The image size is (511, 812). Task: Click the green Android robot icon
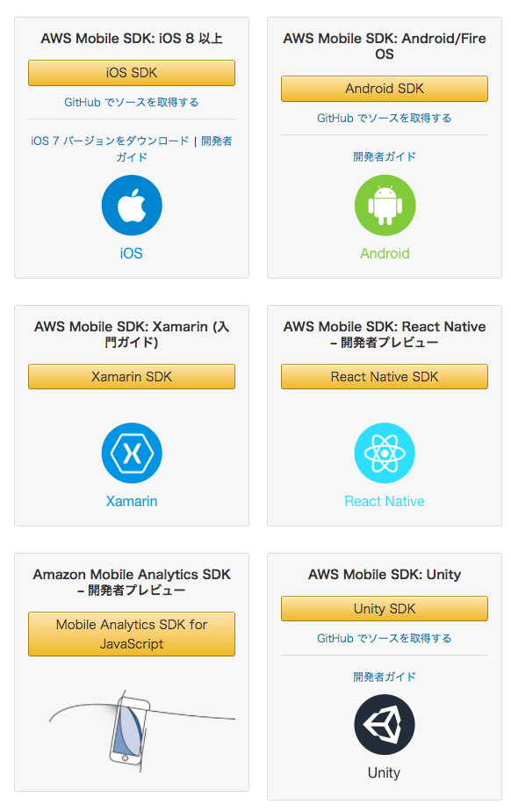pos(385,205)
